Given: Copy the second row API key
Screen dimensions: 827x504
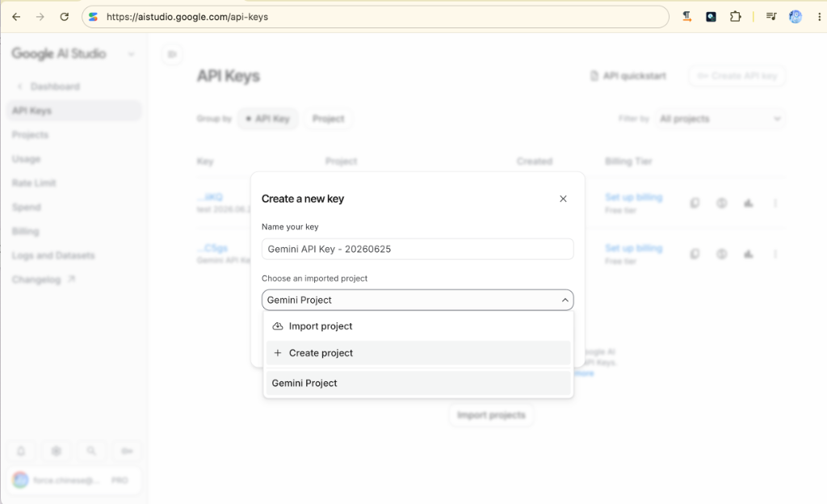Looking at the screenshot, I should 695,254.
